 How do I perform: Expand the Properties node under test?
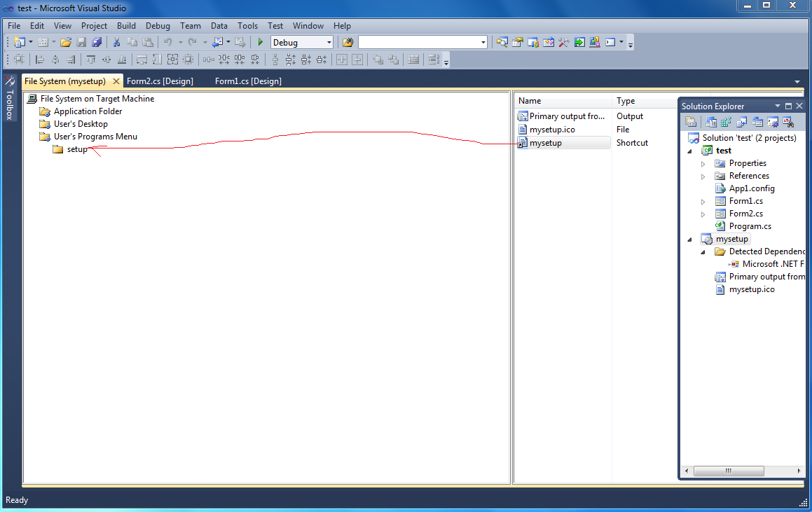[703, 164]
